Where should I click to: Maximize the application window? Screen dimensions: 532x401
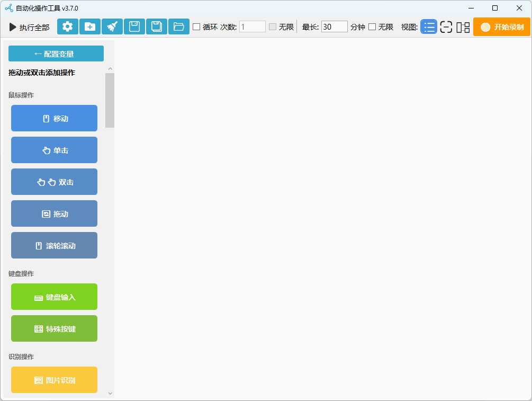tap(495, 8)
